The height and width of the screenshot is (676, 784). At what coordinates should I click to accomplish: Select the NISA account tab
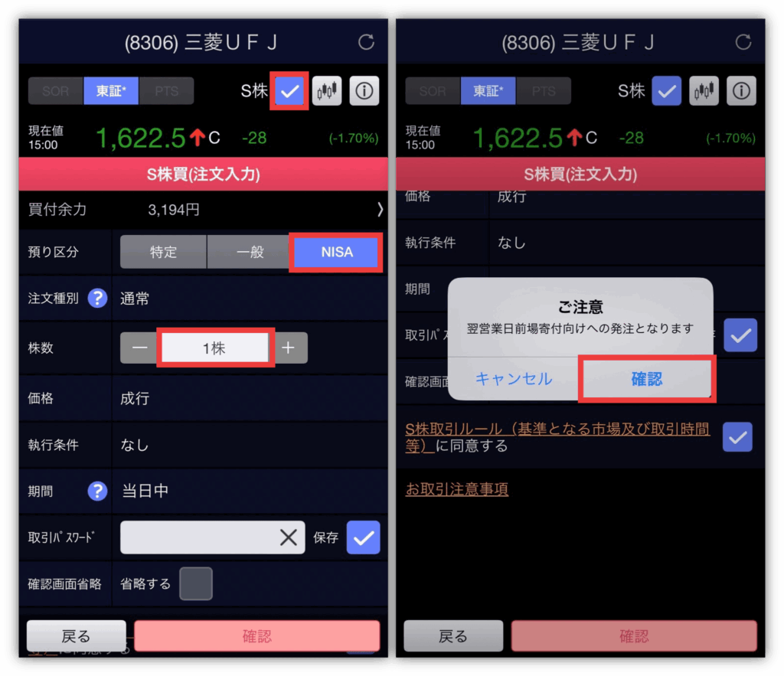pyautogui.click(x=337, y=252)
